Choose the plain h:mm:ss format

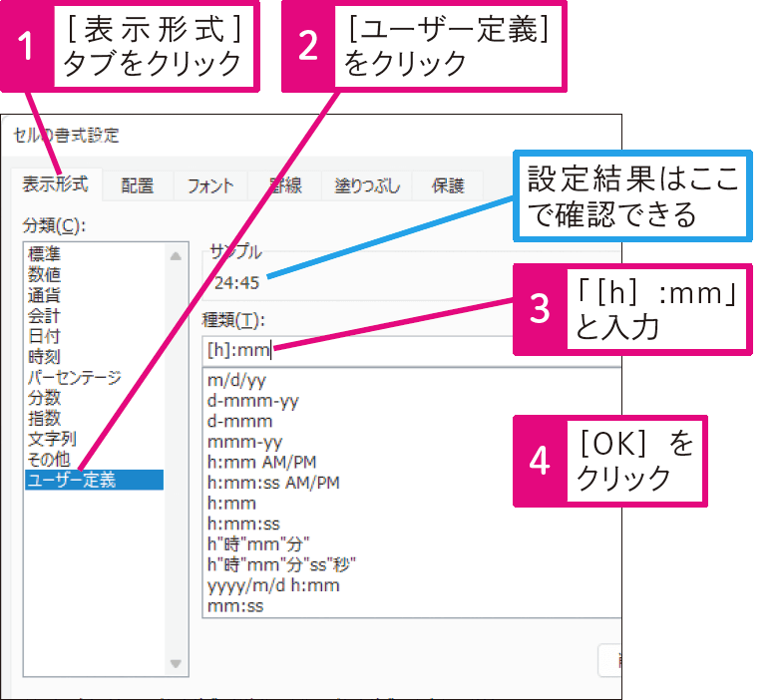click(x=243, y=524)
